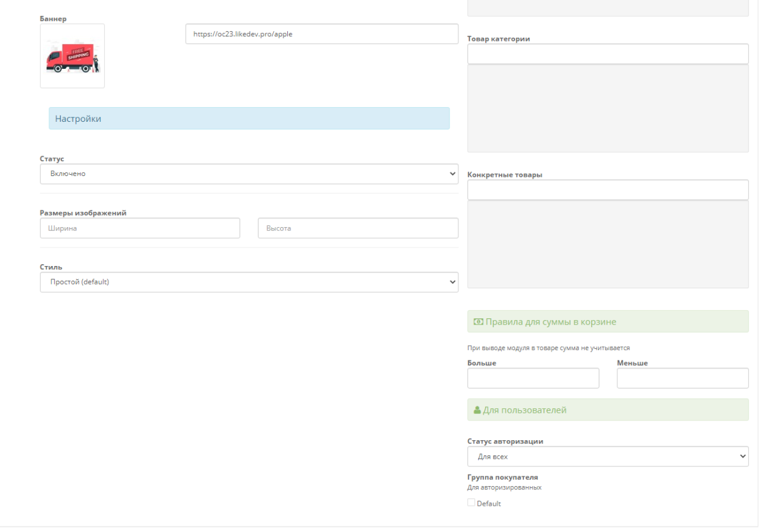Click the Для авторизированных hint text
This screenshot has height=532, width=766.
(x=504, y=487)
